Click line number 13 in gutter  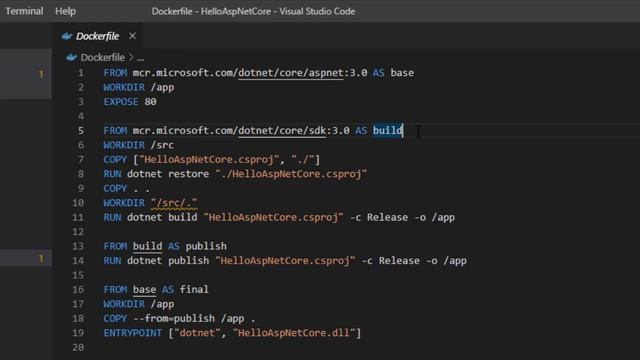[78, 246]
